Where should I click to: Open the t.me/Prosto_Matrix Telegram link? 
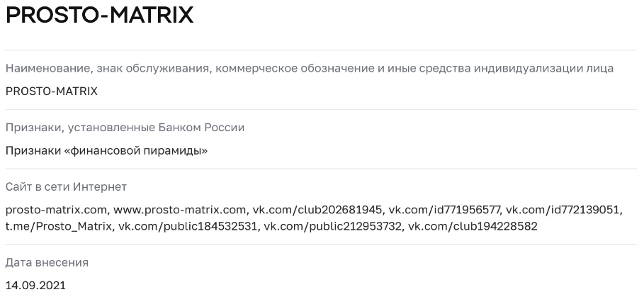pyautogui.click(x=59, y=227)
